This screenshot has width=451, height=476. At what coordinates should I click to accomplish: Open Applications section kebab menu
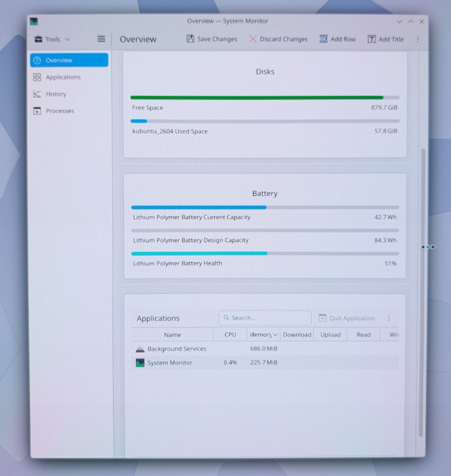point(389,318)
